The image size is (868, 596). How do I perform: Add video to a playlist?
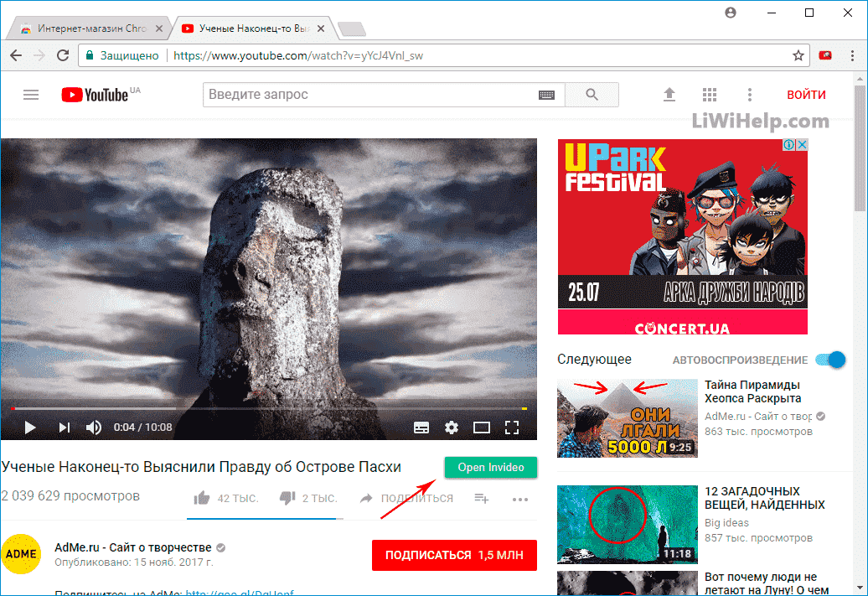482,499
